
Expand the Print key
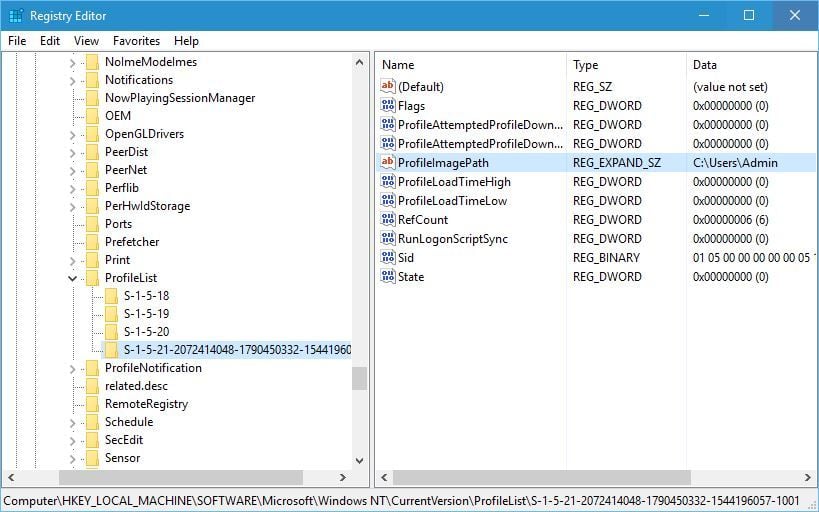[73, 261]
